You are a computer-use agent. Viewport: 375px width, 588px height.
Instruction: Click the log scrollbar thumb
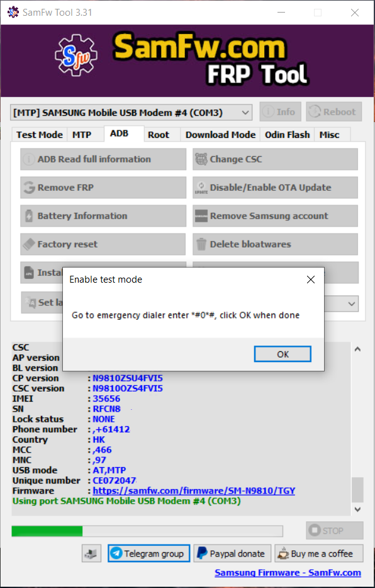pyautogui.click(x=357, y=489)
